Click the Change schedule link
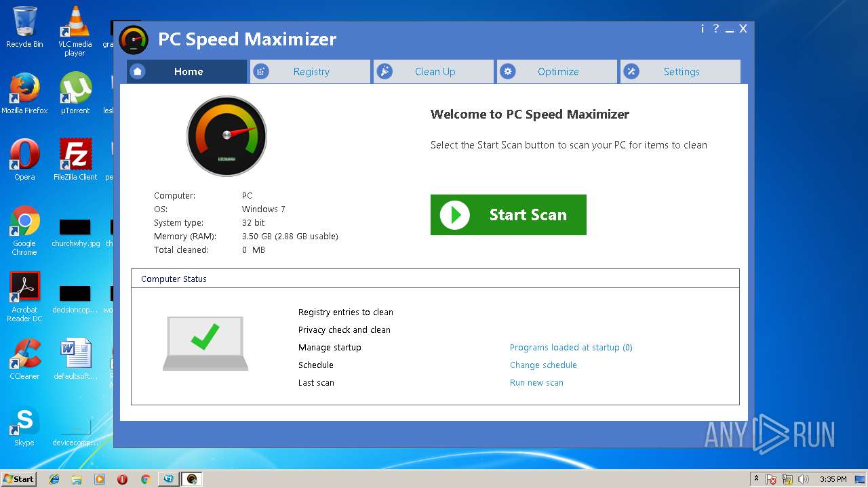The height and width of the screenshot is (488, 868). click(543, 365)
